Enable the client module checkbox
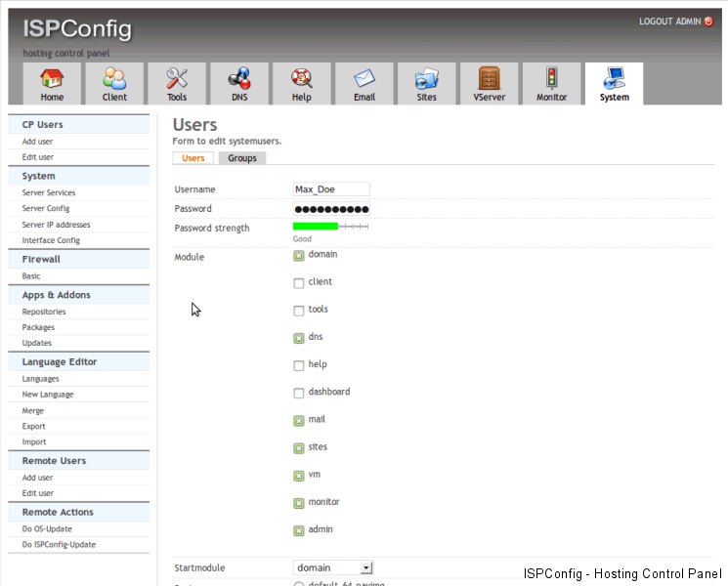 [299, 283]
